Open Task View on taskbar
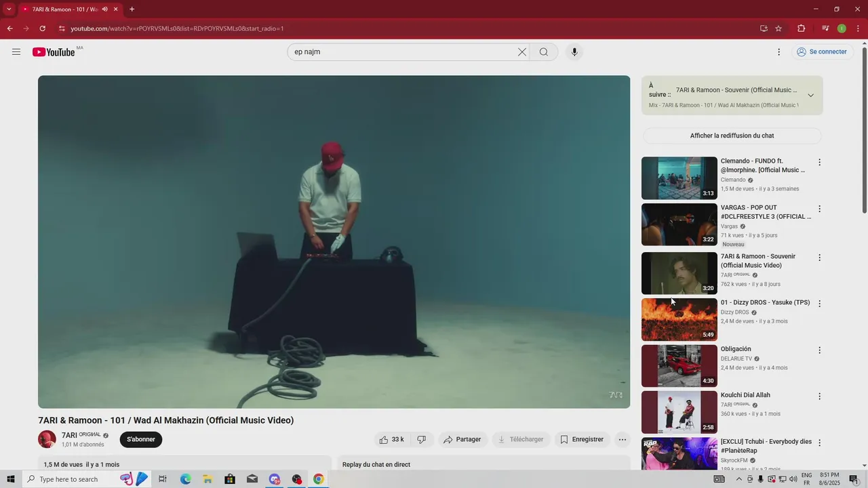The width and height of the screenshot is (868, 488). click(163, 479)
